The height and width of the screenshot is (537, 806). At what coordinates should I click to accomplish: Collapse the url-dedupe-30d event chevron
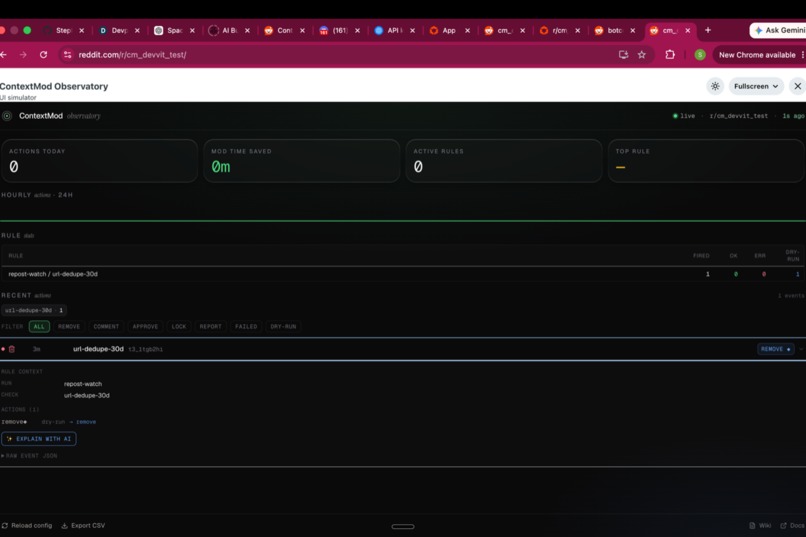pos(801,349)
